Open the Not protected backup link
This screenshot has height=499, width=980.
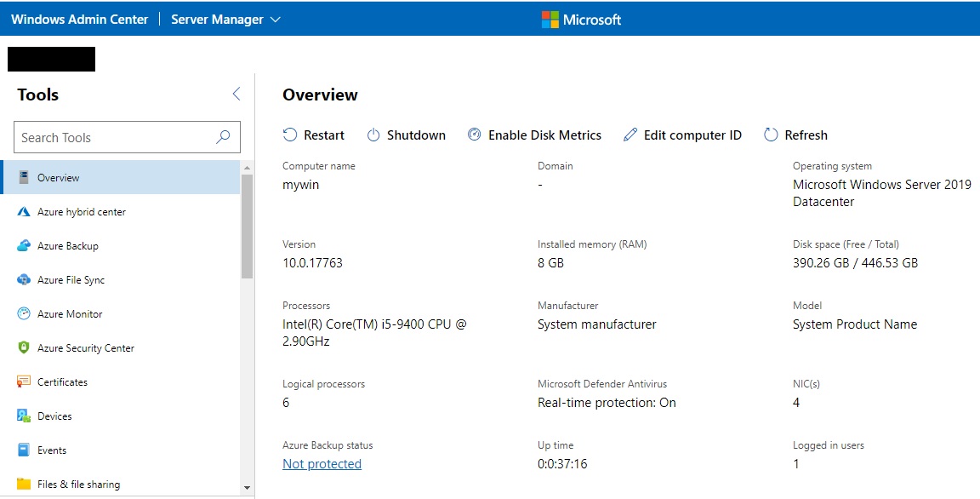coord(322,463)
